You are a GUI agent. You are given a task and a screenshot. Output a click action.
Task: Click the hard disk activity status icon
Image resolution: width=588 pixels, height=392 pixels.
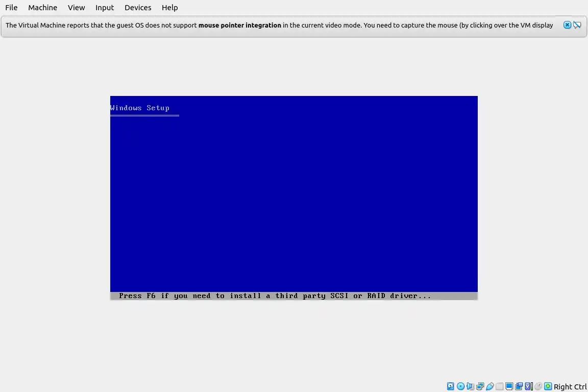(x=450, y=386)
